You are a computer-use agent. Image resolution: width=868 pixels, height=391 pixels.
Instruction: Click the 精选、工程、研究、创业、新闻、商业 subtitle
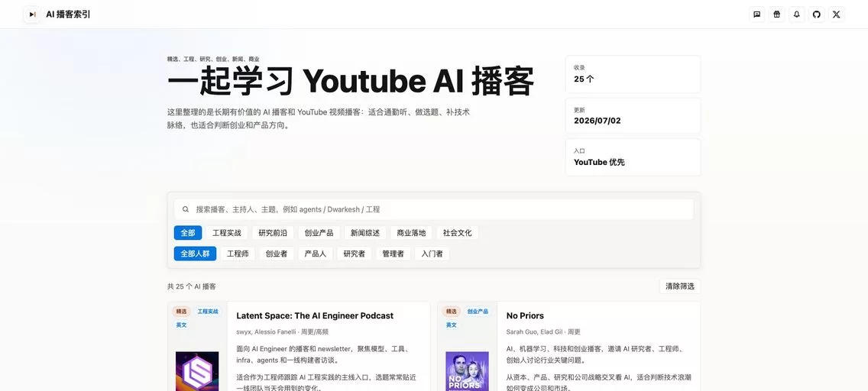pyautogui.click(x=213, y=59)
